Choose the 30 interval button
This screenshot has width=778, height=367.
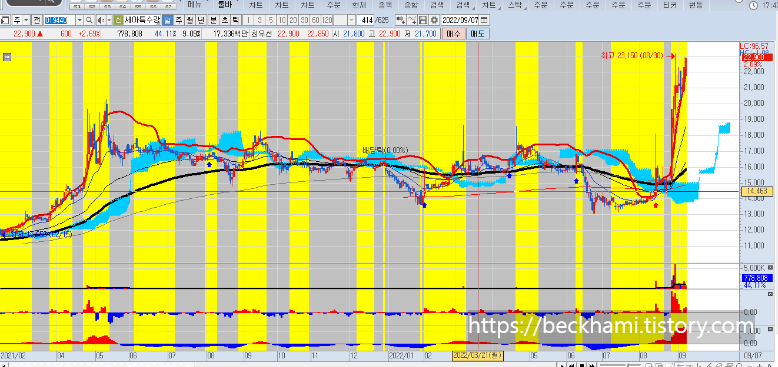tap(305, 20)
